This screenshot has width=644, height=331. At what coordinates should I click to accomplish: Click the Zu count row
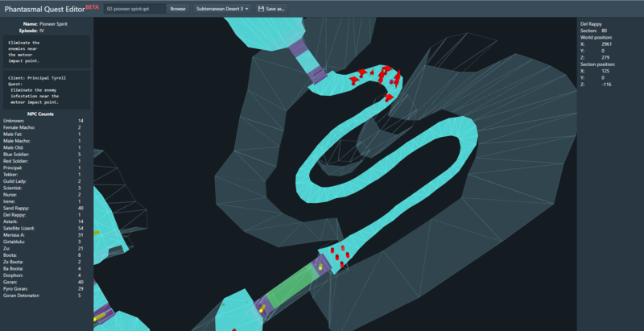click(x=43, y=249)
